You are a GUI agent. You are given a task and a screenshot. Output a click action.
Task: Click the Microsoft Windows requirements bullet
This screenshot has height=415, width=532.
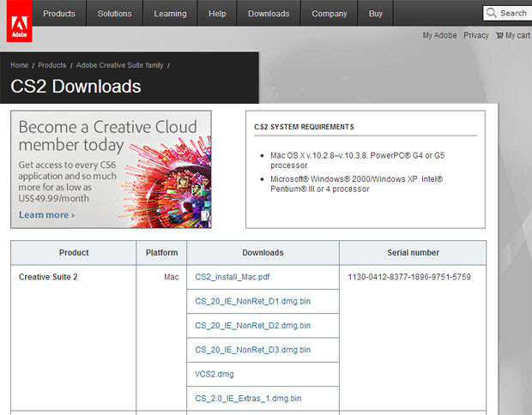[x=356, y=183]
